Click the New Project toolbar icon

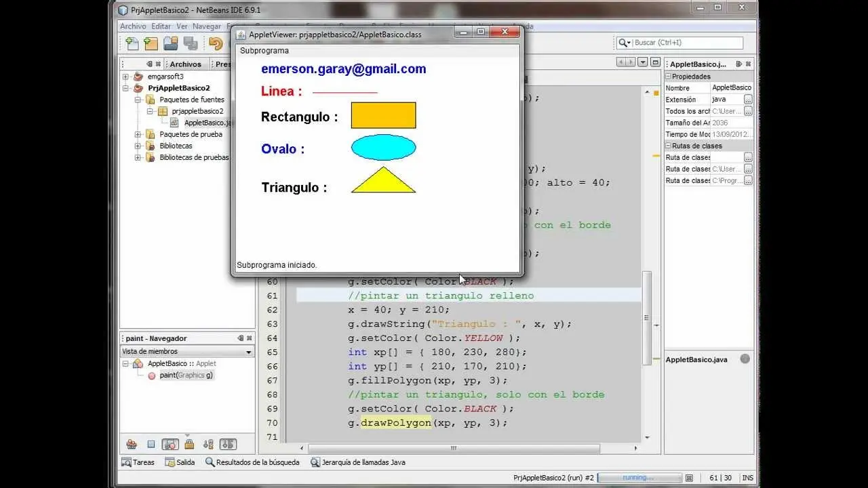(x=151, y=43)
